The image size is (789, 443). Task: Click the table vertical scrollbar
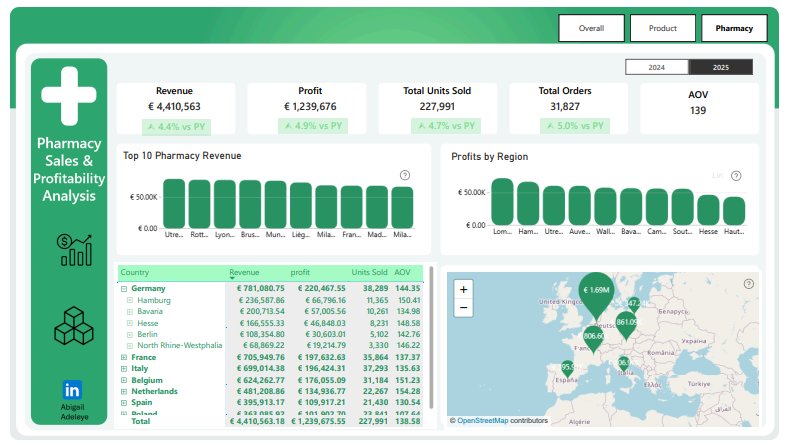[x=431, y=337]
